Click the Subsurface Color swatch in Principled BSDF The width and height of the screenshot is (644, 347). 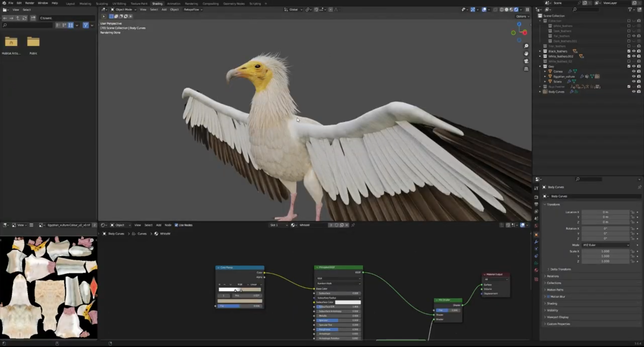(x=348, y=302)
